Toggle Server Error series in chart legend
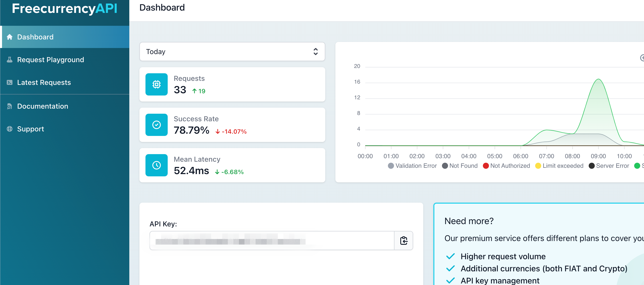644x285 pixels. pyautogui.click(x=609, y=166)
